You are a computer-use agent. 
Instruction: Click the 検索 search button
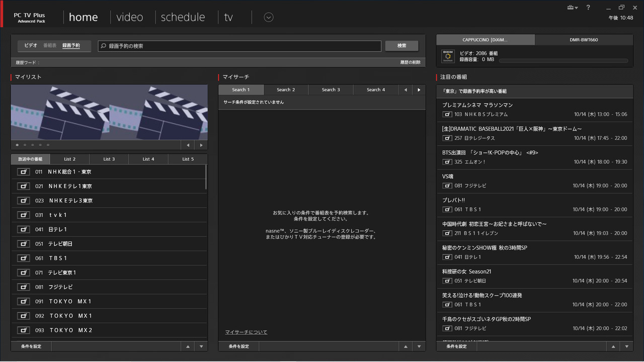401,46
